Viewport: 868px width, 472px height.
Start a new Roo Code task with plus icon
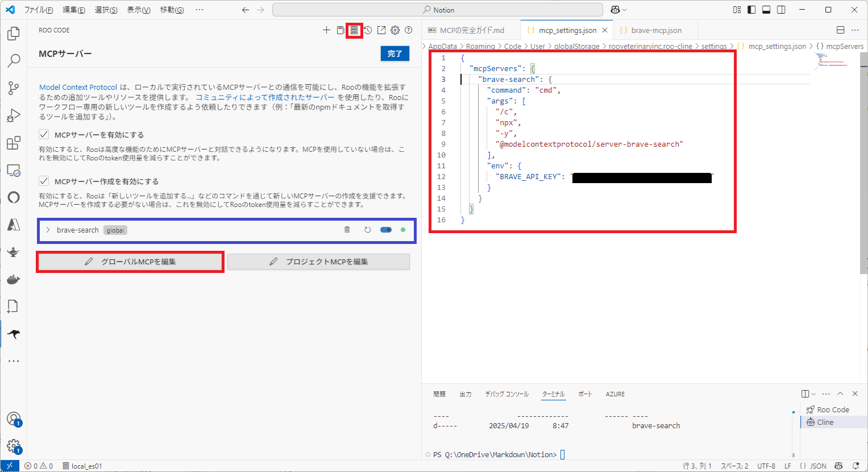point(326,30)
